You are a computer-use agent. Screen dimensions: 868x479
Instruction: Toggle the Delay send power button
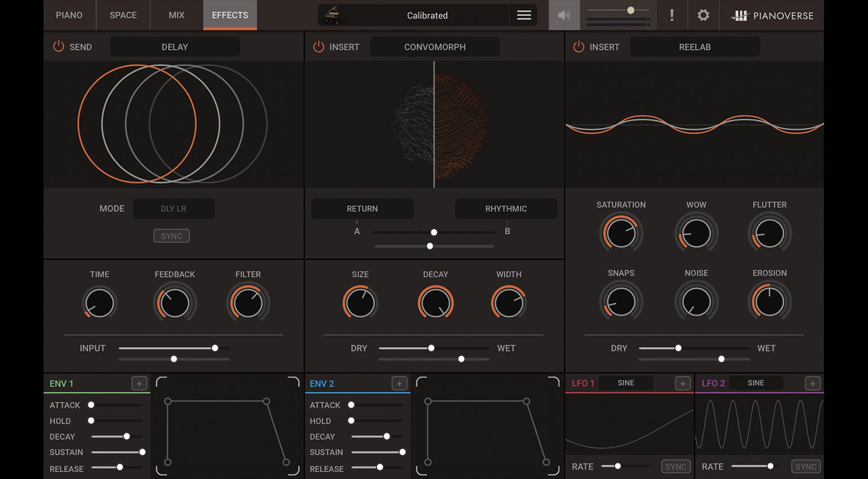[58, 47]
